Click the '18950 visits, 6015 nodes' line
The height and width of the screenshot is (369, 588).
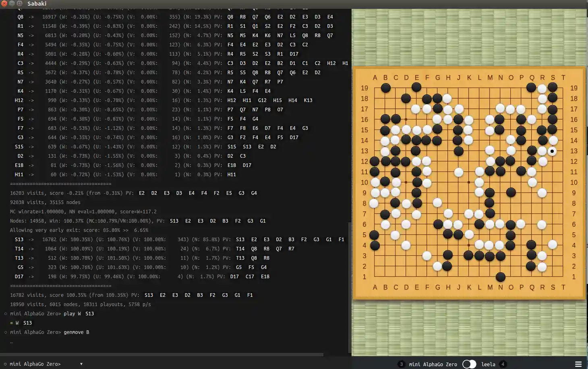(x=81, y=304)
